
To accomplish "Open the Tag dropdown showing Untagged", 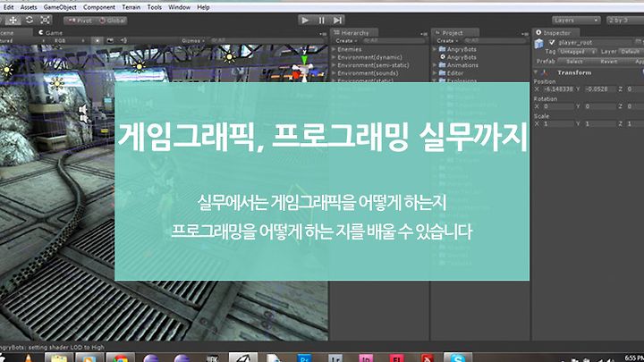I will point(577,52).
